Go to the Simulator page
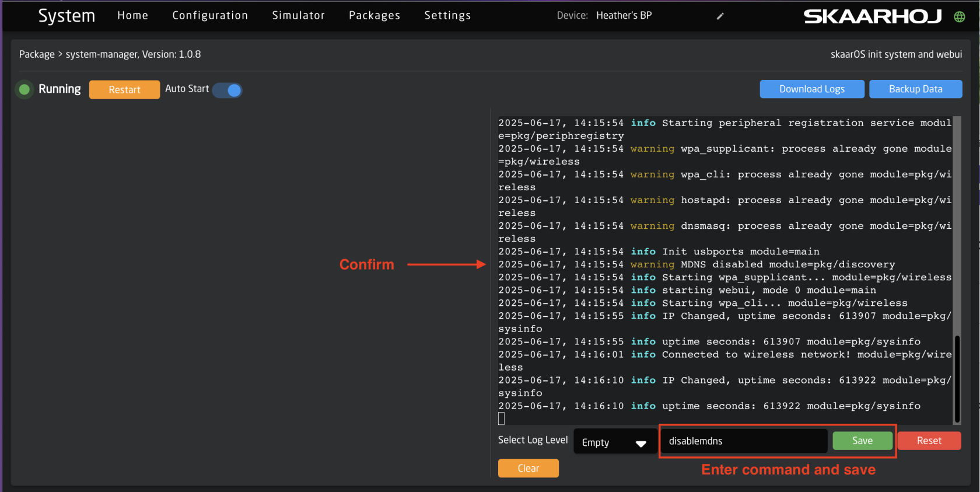 pos(298,16)
